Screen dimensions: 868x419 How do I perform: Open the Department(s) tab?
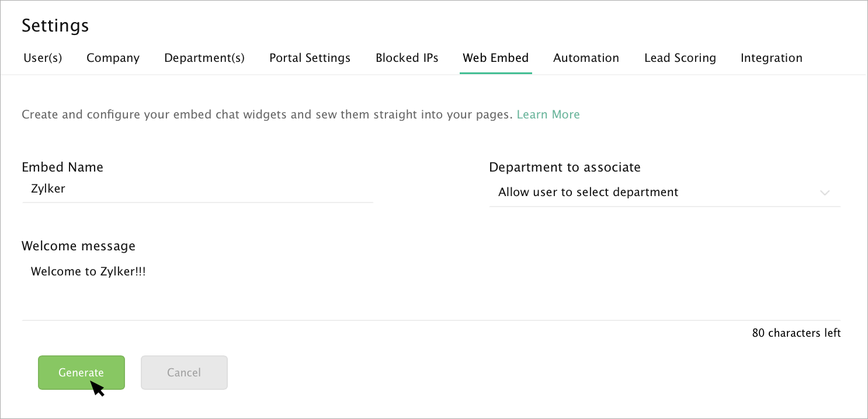pos(204,58)
